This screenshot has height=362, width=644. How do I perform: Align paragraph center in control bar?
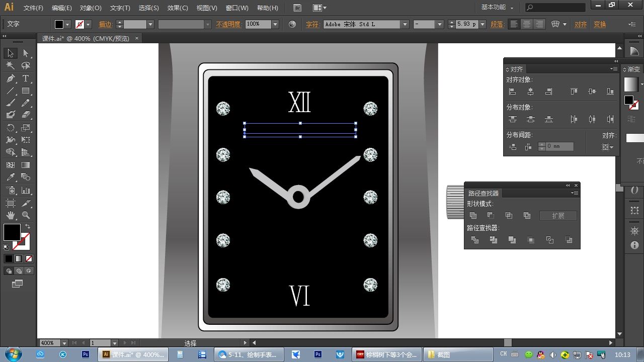(x=526, y=24)
